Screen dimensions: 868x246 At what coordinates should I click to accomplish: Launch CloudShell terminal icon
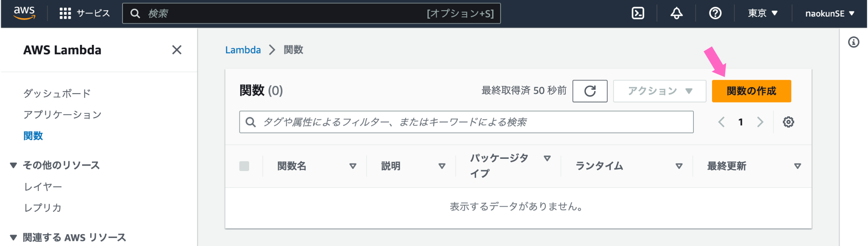[x=638, y=14]
